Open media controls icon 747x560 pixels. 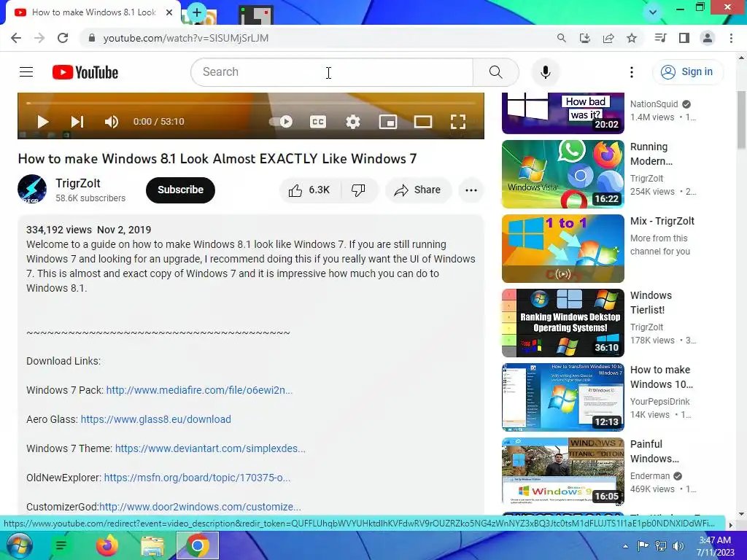(x=660, y=38)
